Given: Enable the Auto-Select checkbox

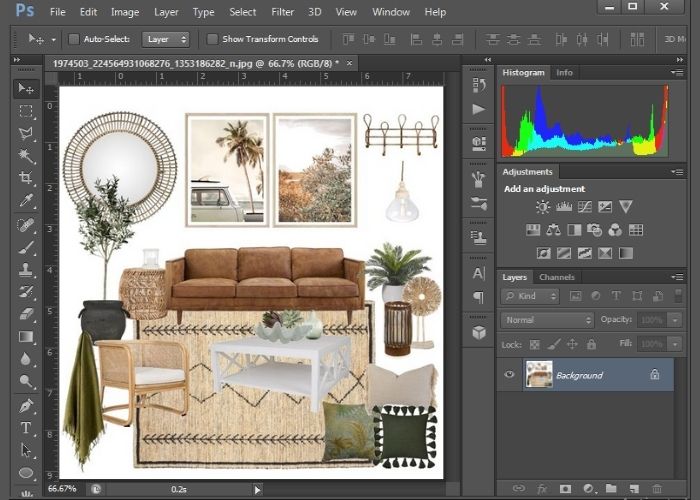Looking at the screenshot, I should (74, 39).
